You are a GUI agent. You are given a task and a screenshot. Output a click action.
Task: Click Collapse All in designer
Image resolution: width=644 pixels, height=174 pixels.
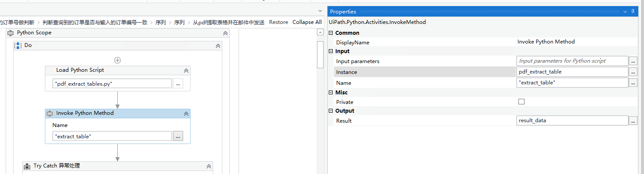307,22
